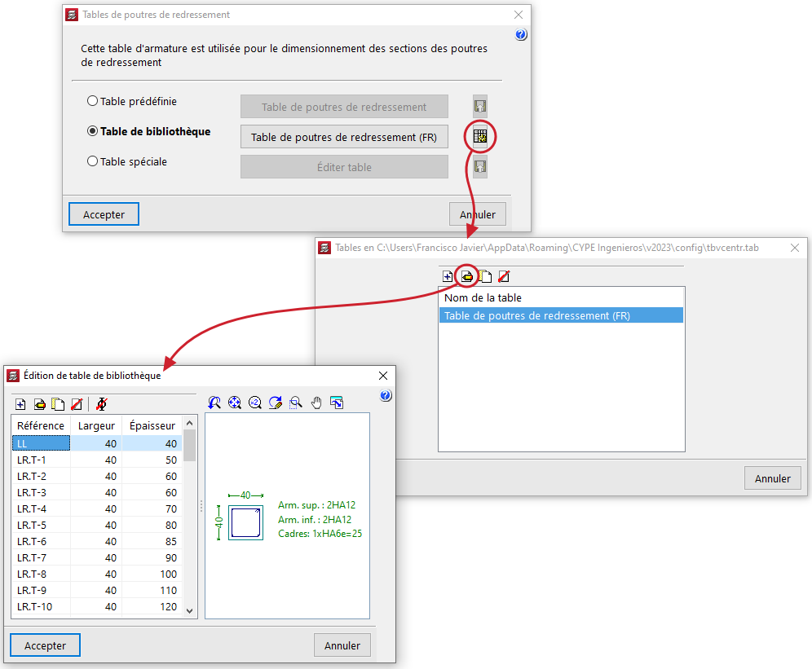Select the Table prédéfinie radio option
The width and height of the screenshot is (812, 669).
(x=93, y=102)
